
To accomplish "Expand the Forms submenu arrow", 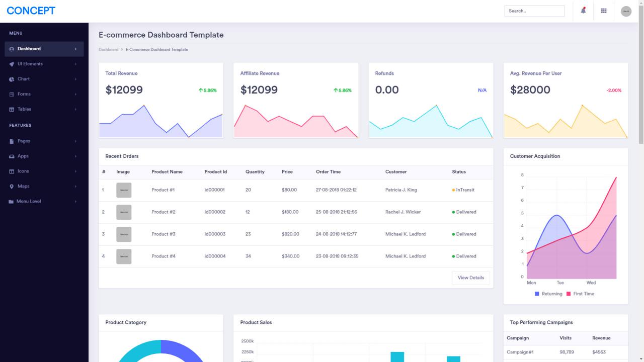I will (x=75, y=94).
